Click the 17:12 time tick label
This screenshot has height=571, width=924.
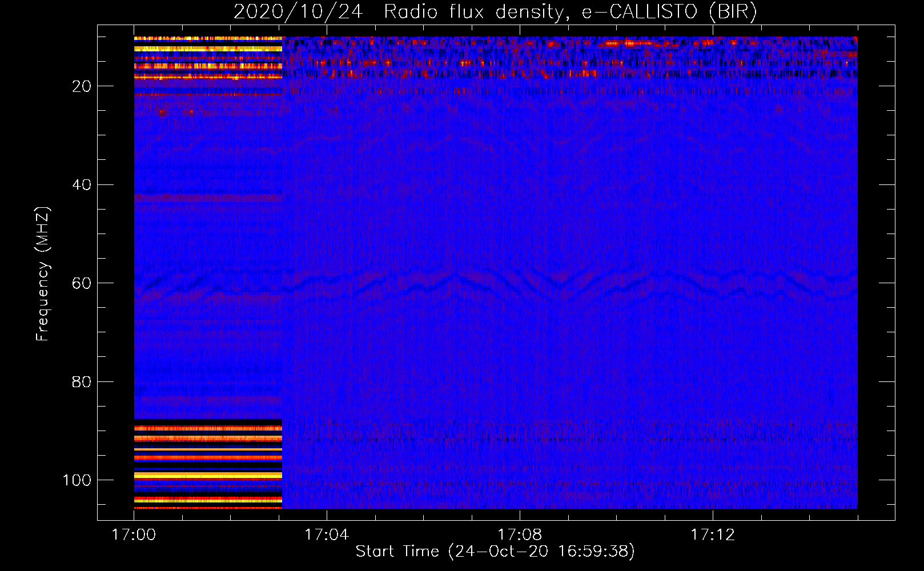(713, 535)
